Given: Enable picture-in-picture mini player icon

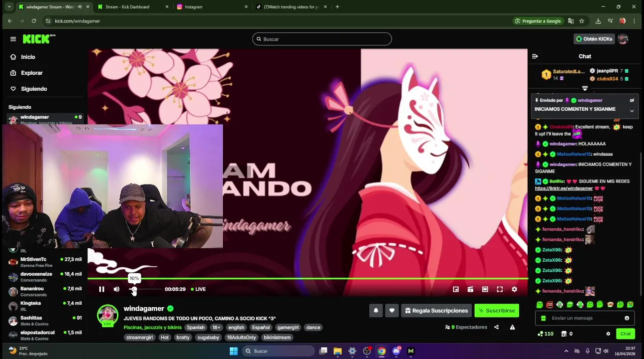Looking at the screenshot, I should coord(456,289).
